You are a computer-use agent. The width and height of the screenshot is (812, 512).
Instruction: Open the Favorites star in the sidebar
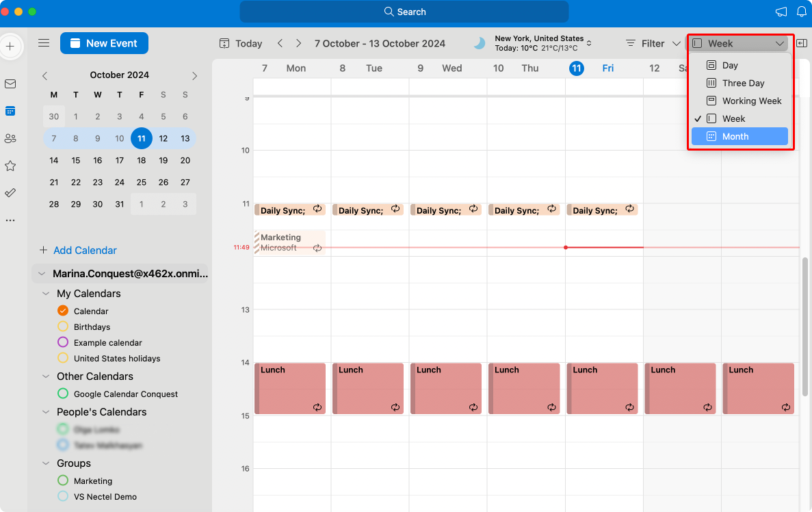(10, 166)
